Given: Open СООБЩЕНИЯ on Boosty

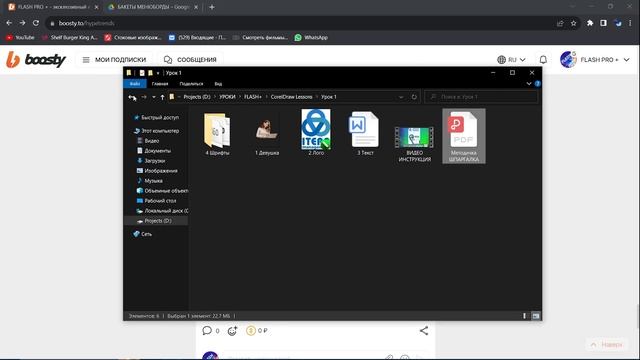Looking at the screenshot, I should pyautogui.click(x=190, y=60).
